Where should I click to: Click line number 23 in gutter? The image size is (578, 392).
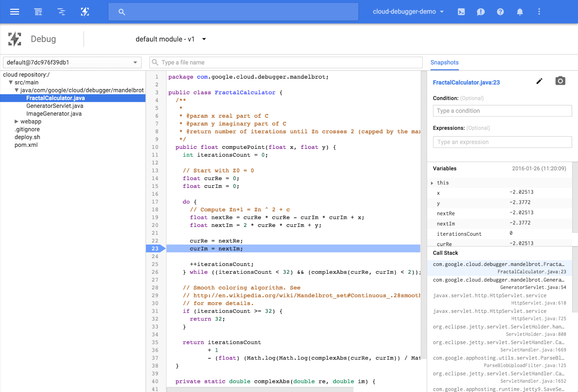(x=155, y=249)
